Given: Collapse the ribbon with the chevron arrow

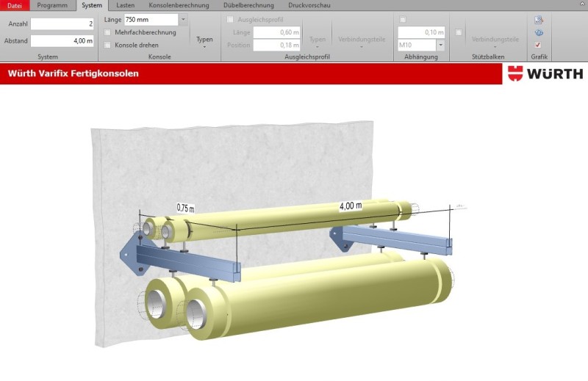Looking at the screenshot, I should pyautogui.click(x=581, y=5).
